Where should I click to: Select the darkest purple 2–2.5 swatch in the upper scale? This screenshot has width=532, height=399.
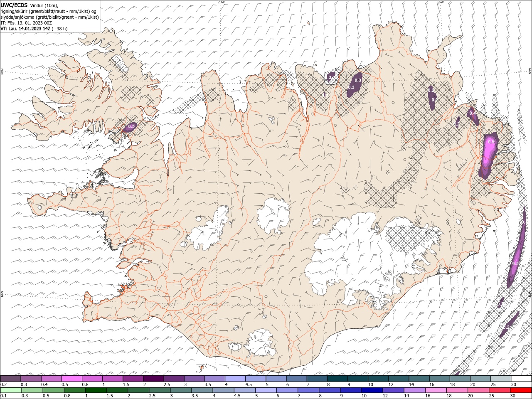point(153,379)
